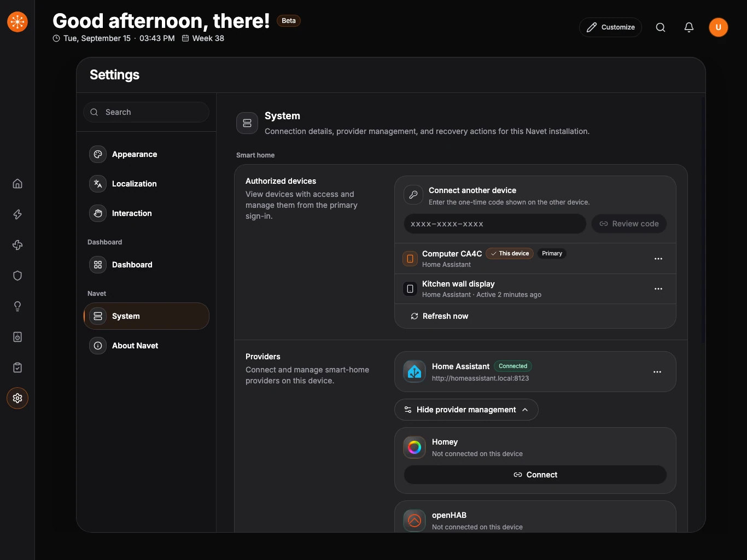Viewport: 747px width, 560px height.
Task: Click the Beta badge
Action: (289, 21)
